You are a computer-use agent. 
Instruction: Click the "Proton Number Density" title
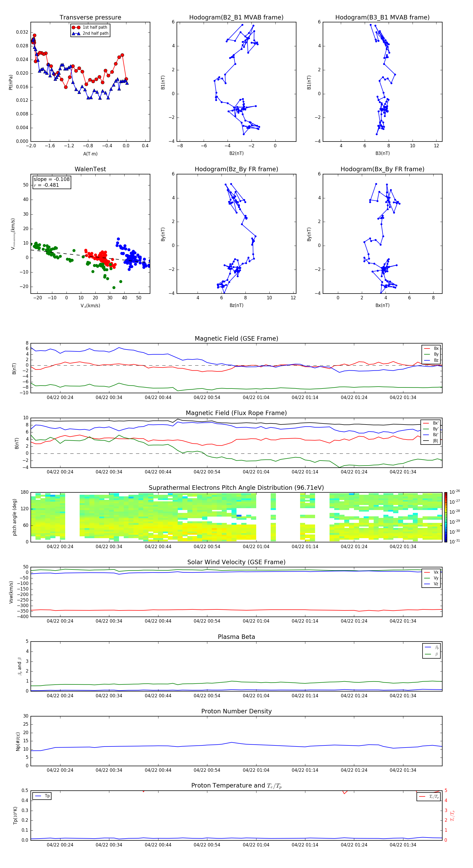[x=236, y=711]
